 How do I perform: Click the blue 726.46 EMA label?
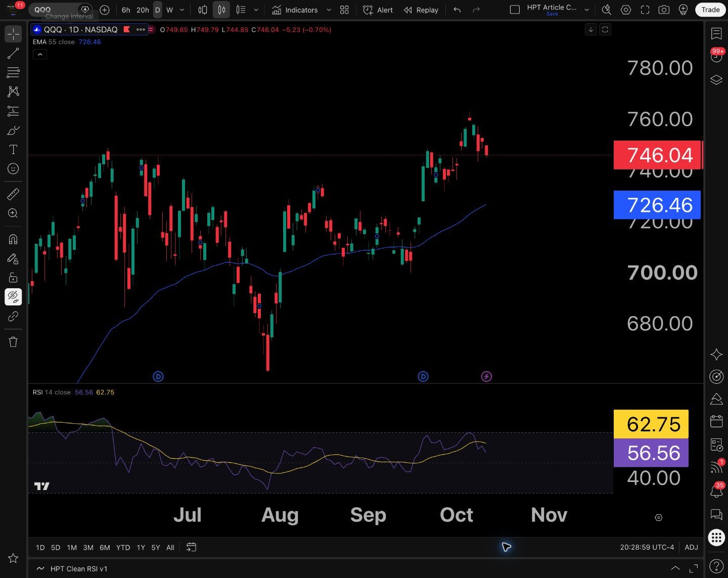[657, 205]
